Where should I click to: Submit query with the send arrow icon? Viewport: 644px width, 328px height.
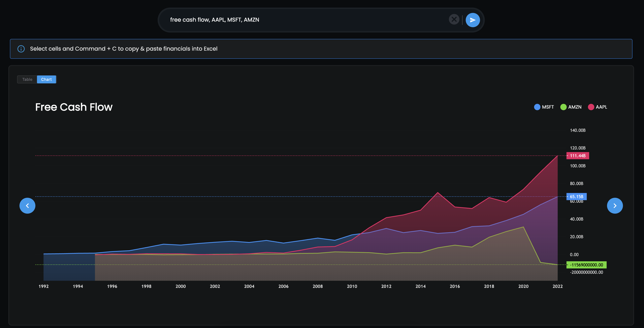coord(472,20)
